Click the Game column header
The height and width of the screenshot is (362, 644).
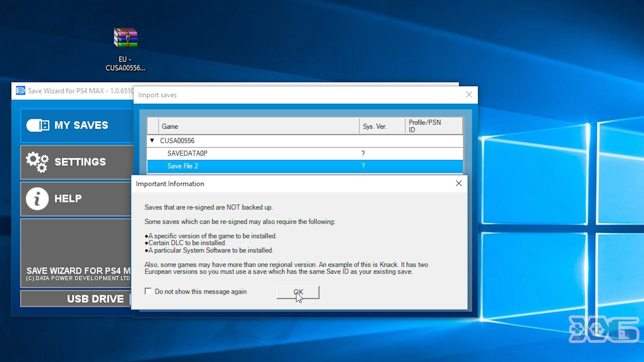coord(259,126)
